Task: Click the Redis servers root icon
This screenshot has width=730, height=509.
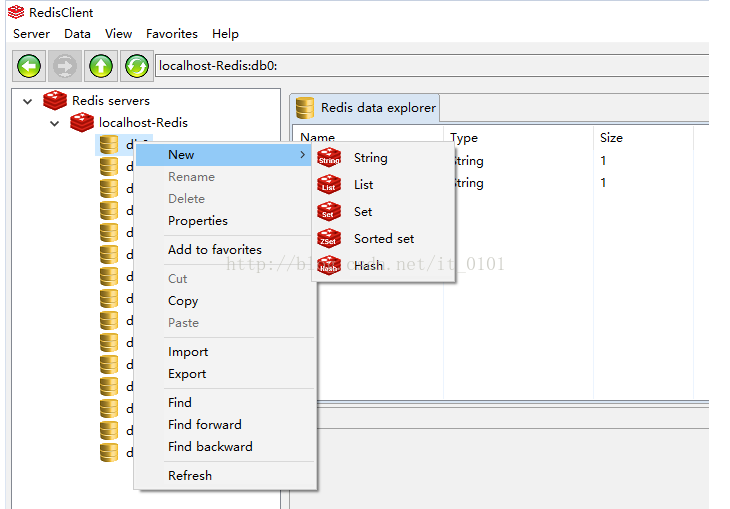Action: [x=55, y=100]
